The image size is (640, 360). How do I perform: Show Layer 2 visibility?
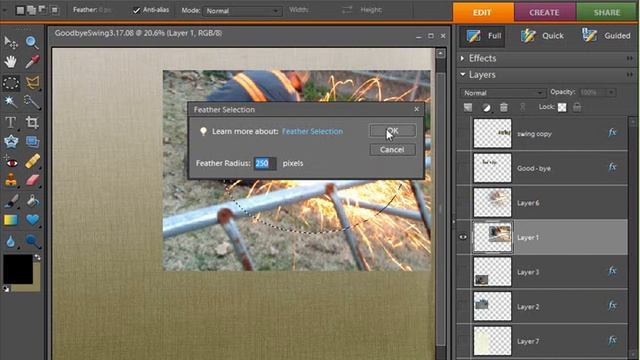pyautogui.click(x=463, y=307)
